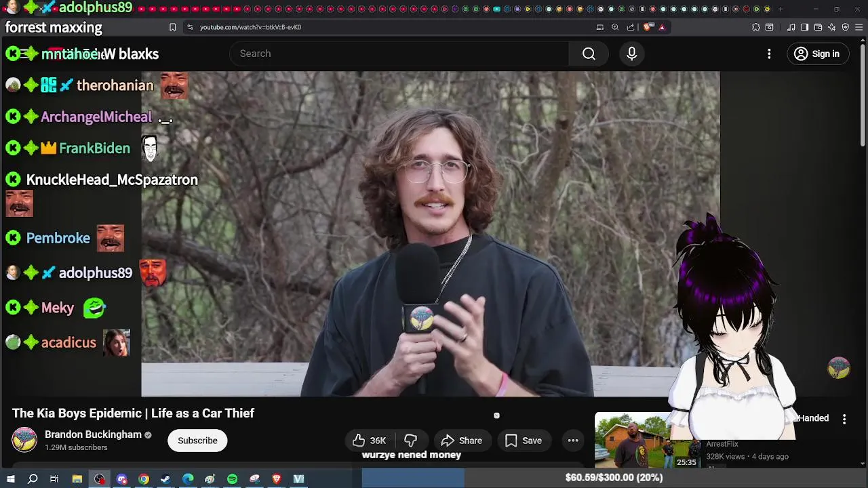Click share page icon in address bar

pyautogui.click(x=631, y=27)
